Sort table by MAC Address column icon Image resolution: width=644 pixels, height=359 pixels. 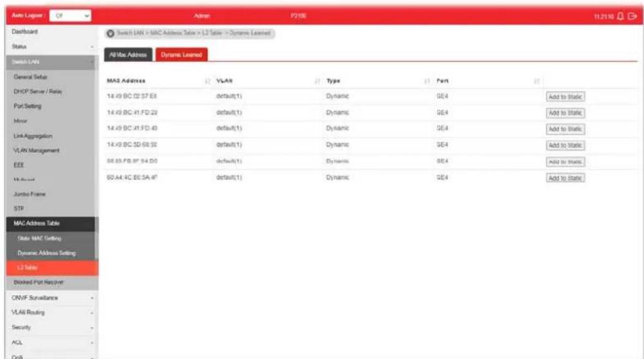pyautogui.click(x=208, y=81)
